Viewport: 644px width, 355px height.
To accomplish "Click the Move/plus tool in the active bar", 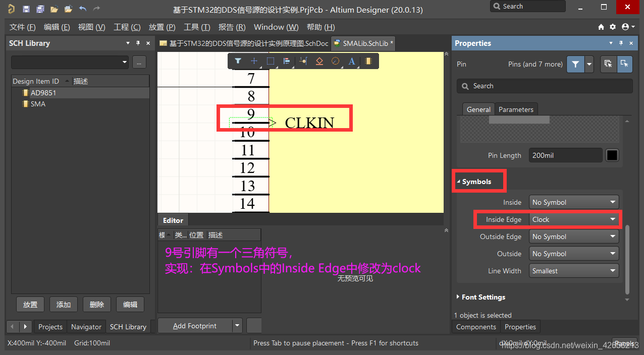I will (254, 61).
